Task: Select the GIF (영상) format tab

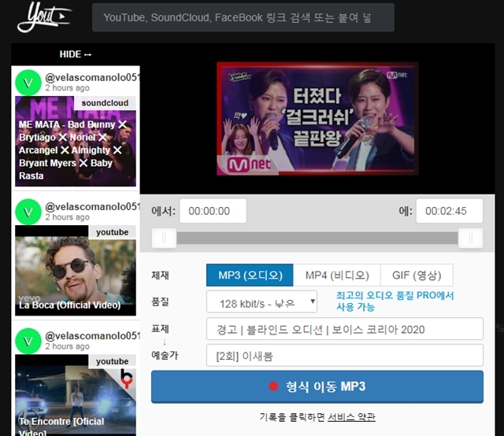Action: coord(417,275)
